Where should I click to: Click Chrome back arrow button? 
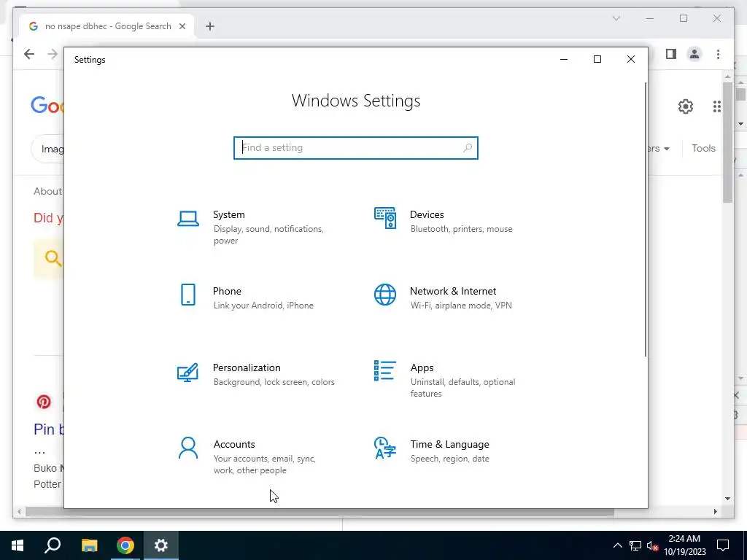click(x=29, y=54)
